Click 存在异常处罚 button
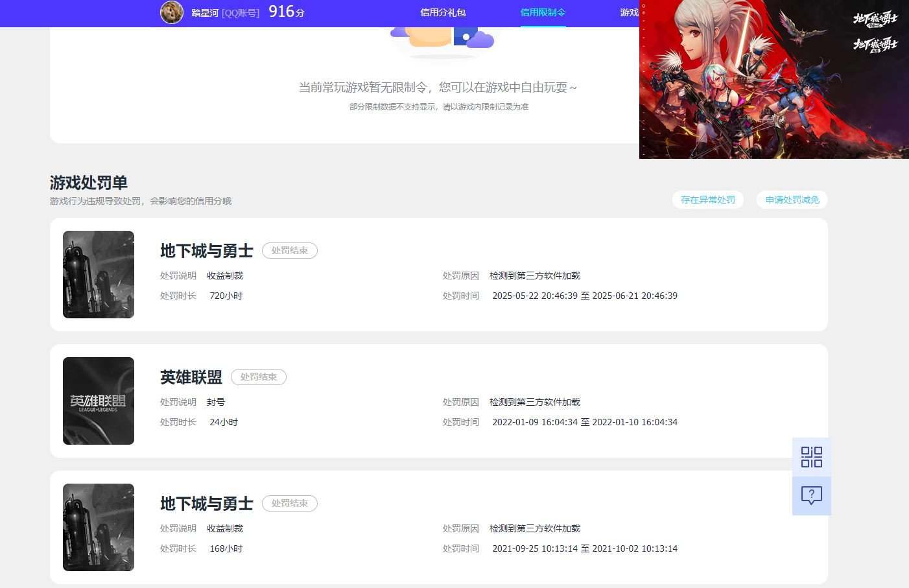The width and height of the screenshot is (909, 588). 708,200
